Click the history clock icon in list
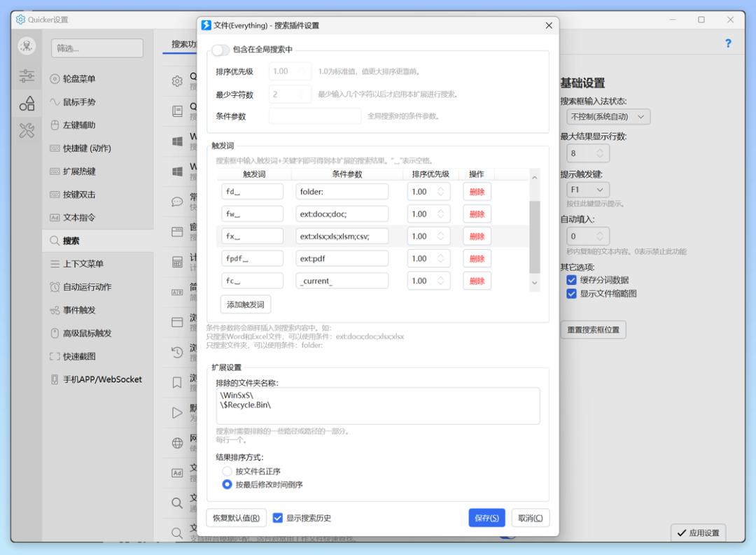Viewport: 756px width, 555px height. click(177, 353)
